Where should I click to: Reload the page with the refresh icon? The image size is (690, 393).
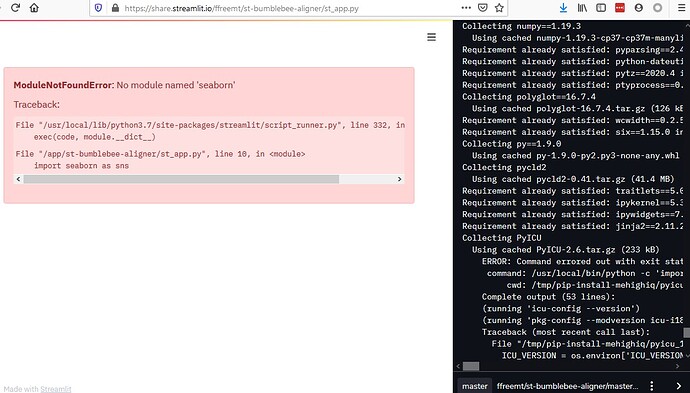pyautogui.click(x=15, y=7)
